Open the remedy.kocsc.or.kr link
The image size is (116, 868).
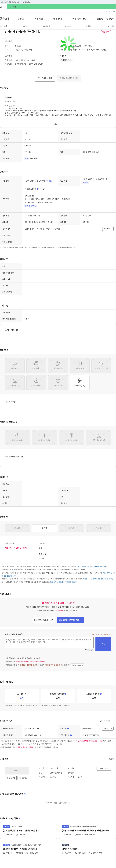tap(31, 661)
